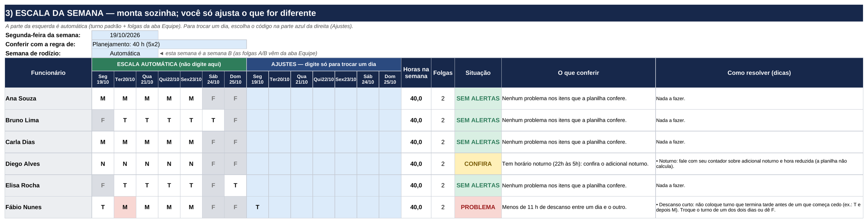Image resolution: width=868 pixels, height=223 pixels.
Task: Open the Semana de rodízio cell Automática
Action: click(x=125, y=53)
